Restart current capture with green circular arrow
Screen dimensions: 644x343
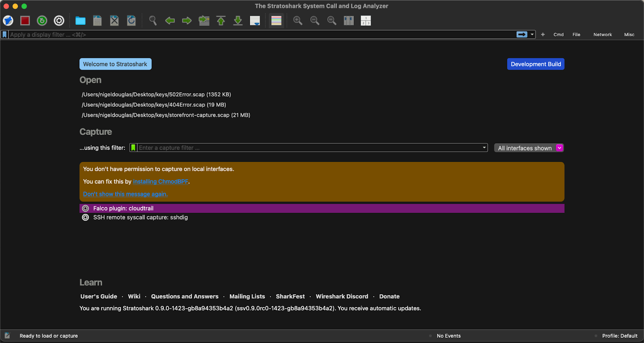point(42,21)
